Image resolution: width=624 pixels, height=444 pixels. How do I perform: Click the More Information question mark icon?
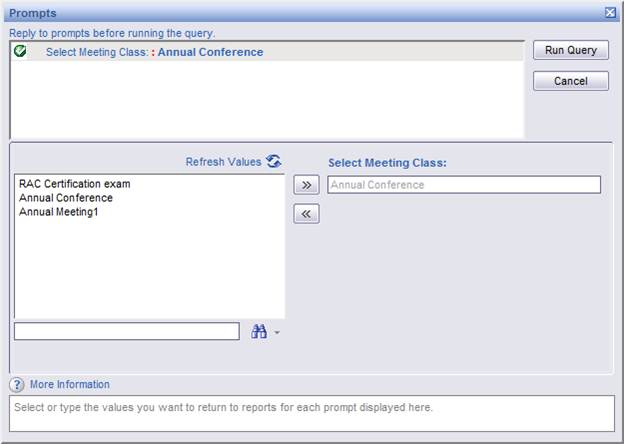click(x=17, y=385)
